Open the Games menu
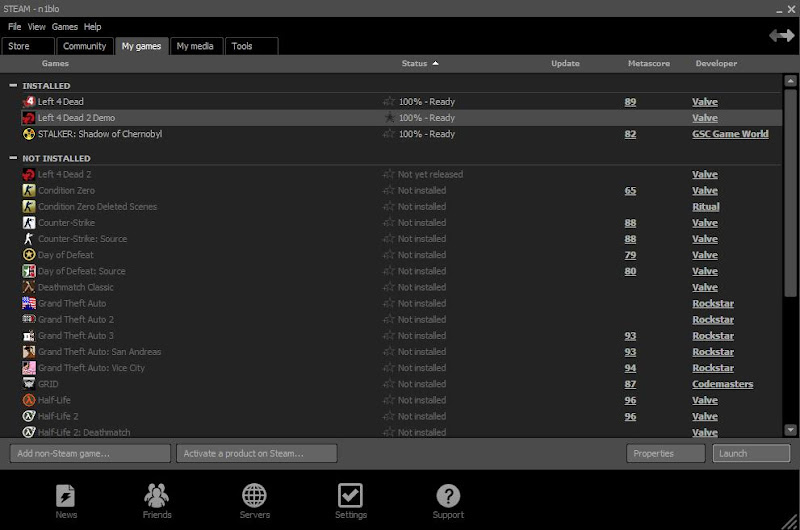Viewport: 800px width, 530px height. [64, 27]
